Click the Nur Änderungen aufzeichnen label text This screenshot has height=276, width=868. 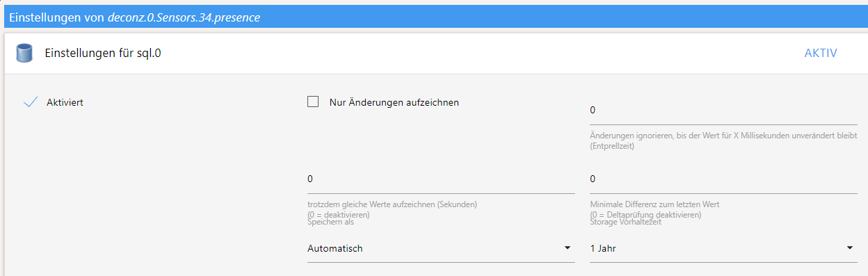pos(394,102)
